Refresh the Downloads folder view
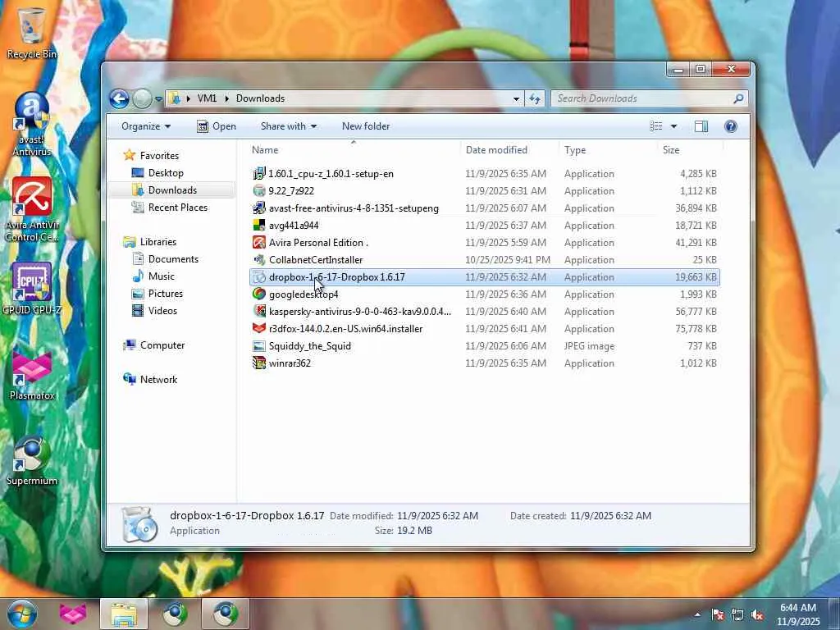This screenshot has width=840, height=630. tap(535, 98)
